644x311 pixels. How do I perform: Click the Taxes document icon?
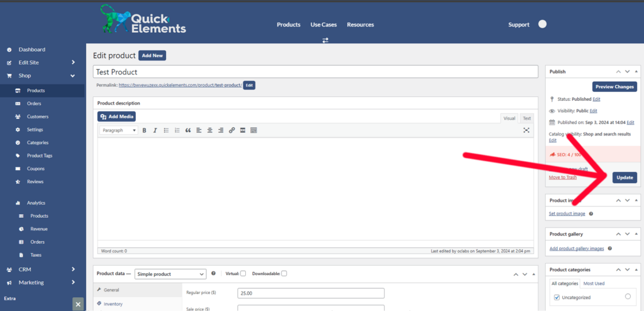tap(21, 255)
